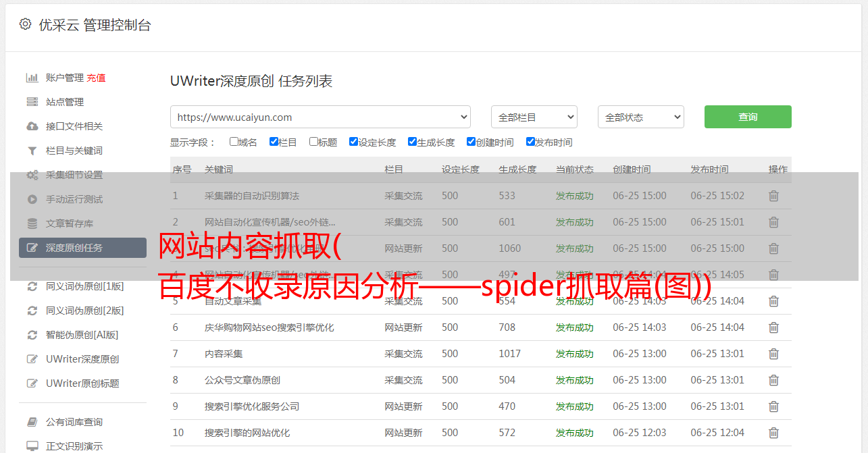Uncheck the 设定长度 checkbox
Screen dimensions: 868x453
coord(353,142)
